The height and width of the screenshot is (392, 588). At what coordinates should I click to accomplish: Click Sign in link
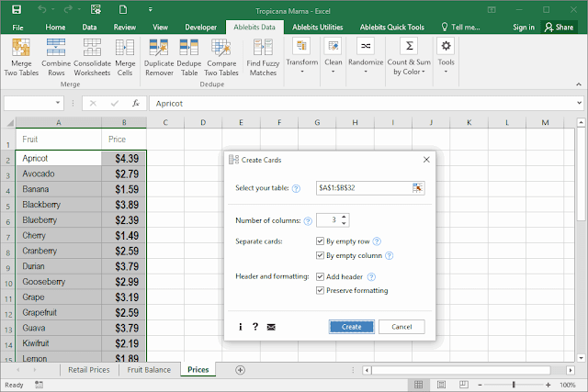[524, 27]
